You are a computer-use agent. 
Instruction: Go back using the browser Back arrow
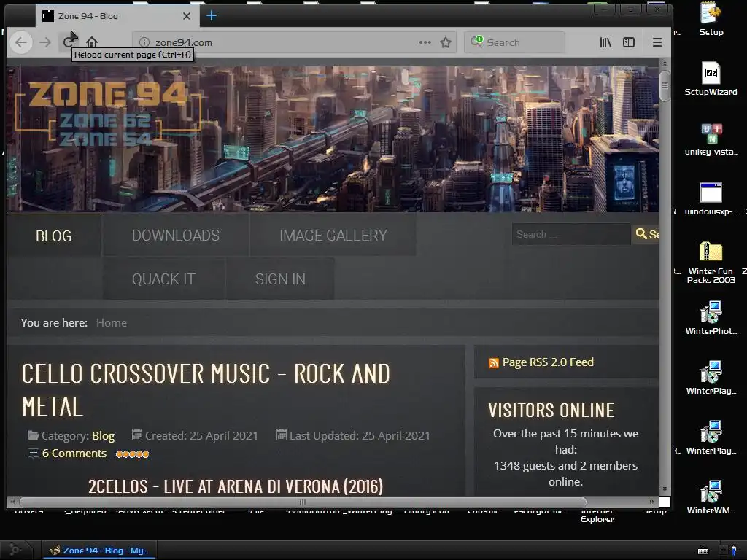(x=21, y=42)
